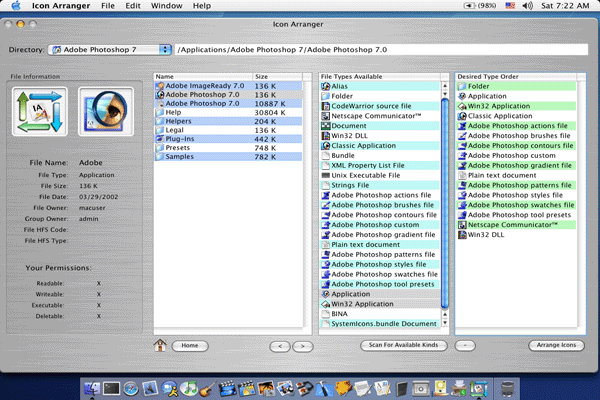The image size is (600, 400).
Task: Click the Folder icon in Desired Type Order
Action: 462,86
